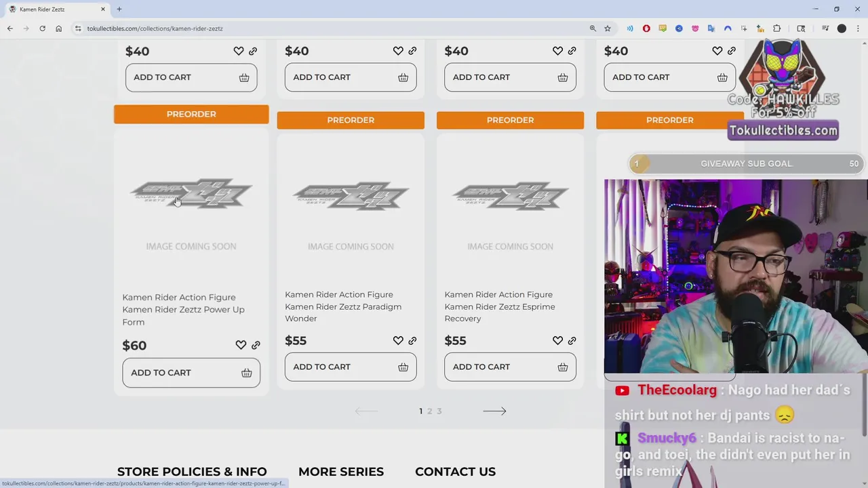Go to pagination page 2
868x488 pixels.
click(x=429, y=411)
